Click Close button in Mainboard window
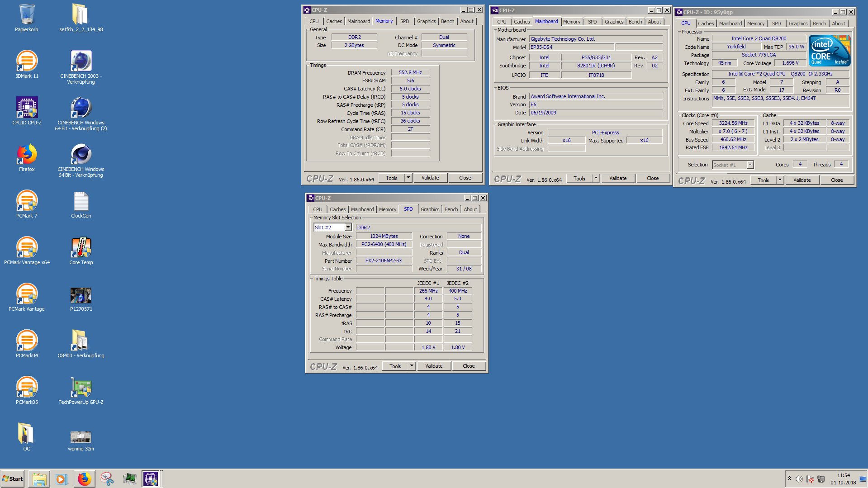Image resolution: width=868 pixels, height=488 pixels. (x=653, y=178)
